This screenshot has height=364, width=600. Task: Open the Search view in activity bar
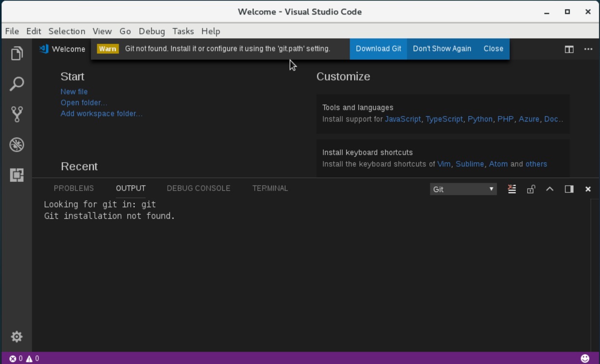pyautogui.click(x=17, y=84)
